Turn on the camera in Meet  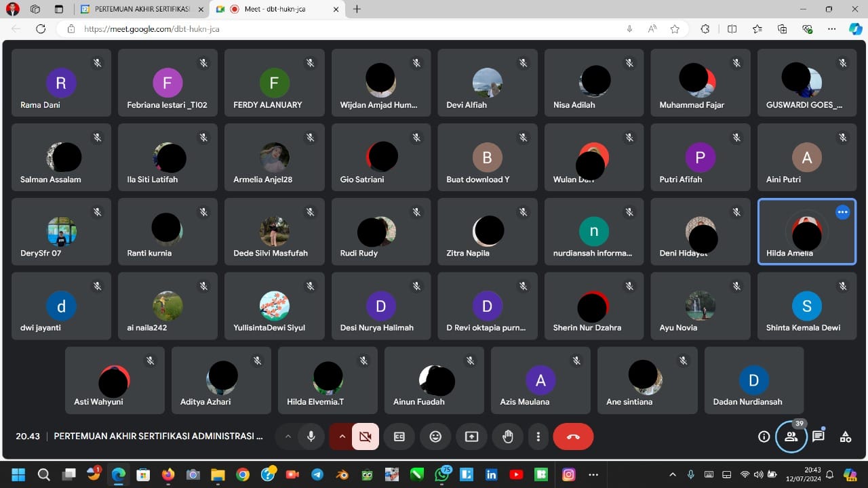tap(366, 437)
